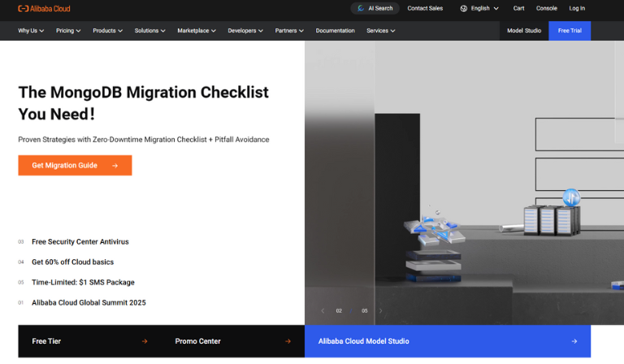Viewport: 624px width, 364px height.
Task: Click the AI Search sparkle icon
Action: point(361,8)
